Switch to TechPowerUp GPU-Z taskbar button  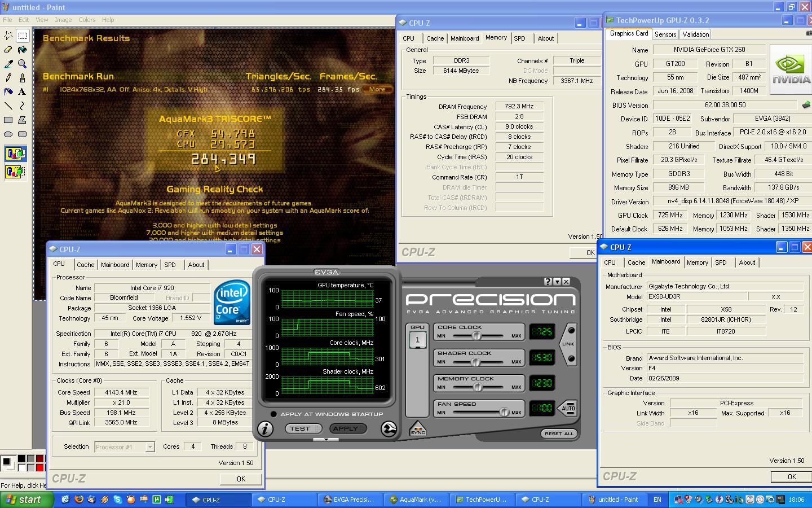click(x=482, y=500)
